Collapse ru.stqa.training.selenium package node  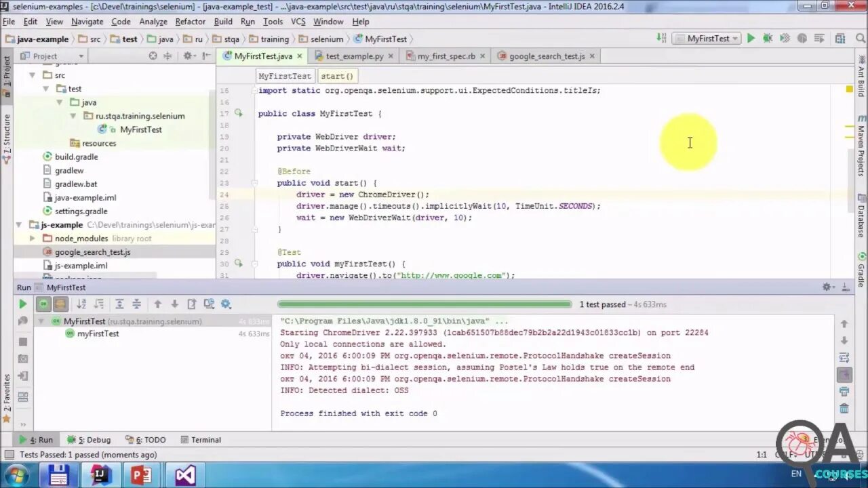(x=73, y=116)
